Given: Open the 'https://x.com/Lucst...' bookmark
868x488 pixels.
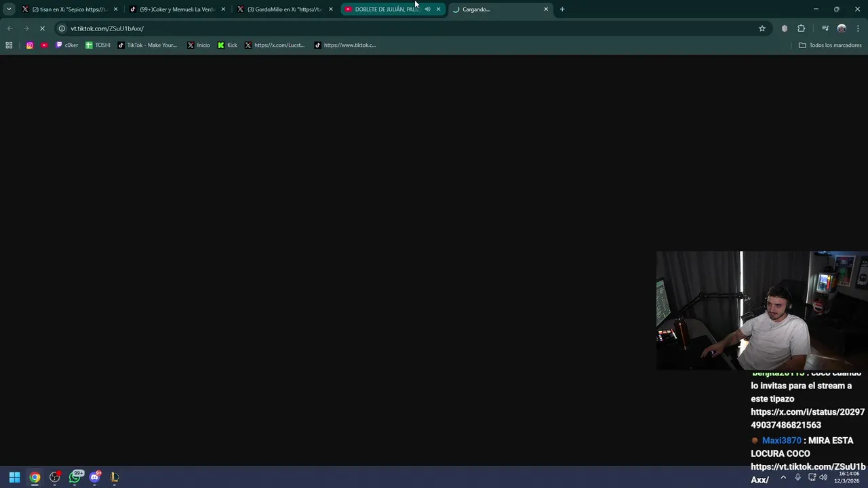Looking at the screenshot, I should [x=275, y=45].
